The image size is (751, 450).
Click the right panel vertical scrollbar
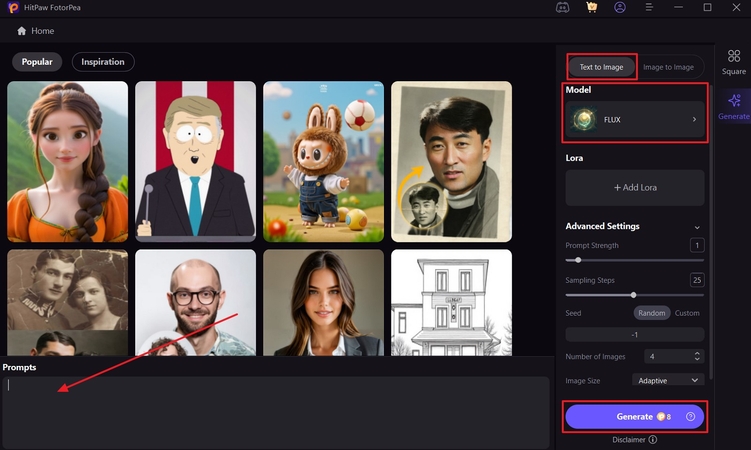tap(711, 232)
